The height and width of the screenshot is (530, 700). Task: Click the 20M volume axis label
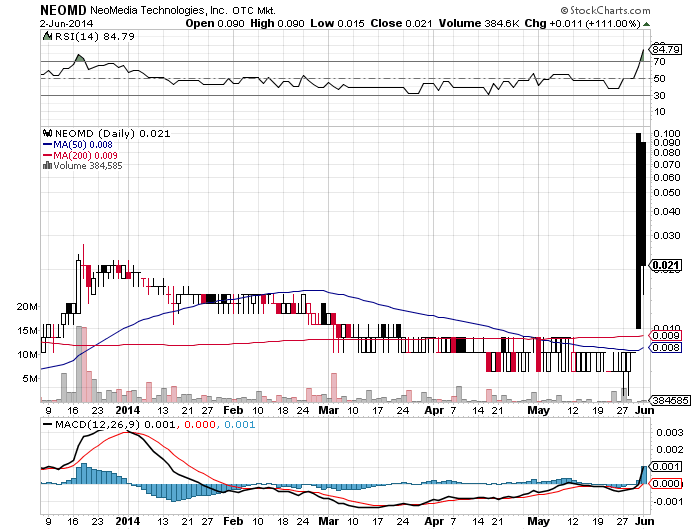coord(27,307)
